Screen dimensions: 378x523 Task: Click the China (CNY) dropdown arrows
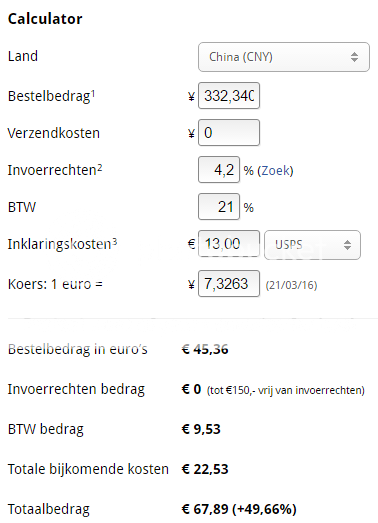tap(354, 57)
